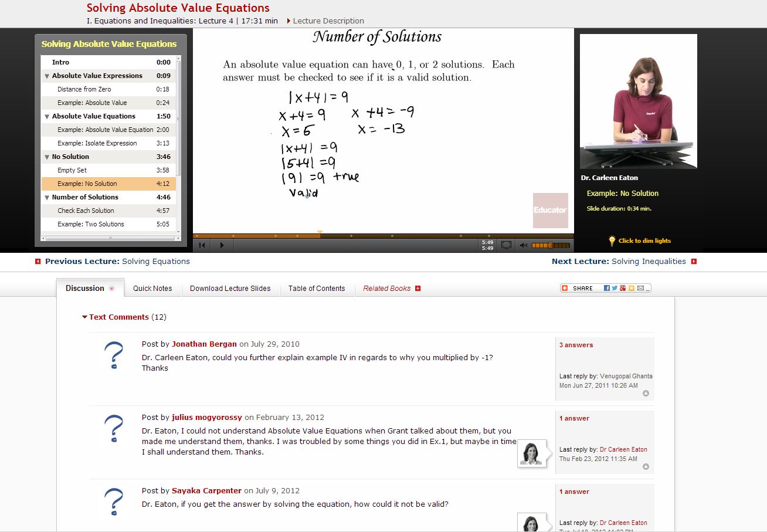
Task: View 1 answer on Sayaka Carpenter's post
Action: click(x=574, y=492)
